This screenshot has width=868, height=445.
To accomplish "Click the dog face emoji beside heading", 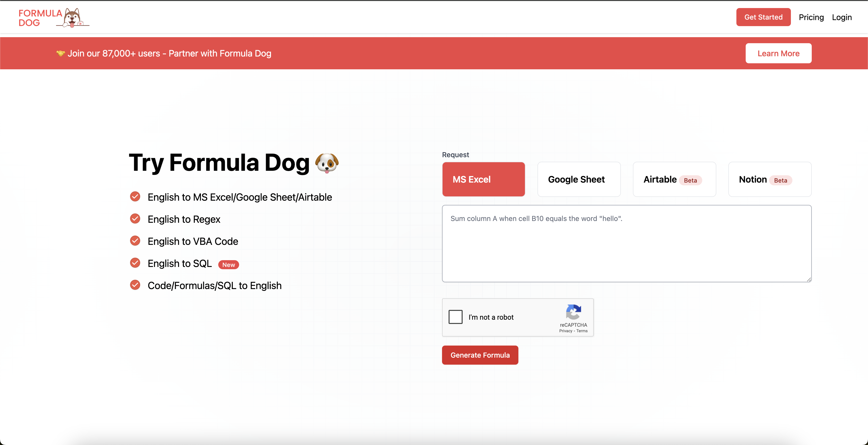I will [x=327, y=163].
